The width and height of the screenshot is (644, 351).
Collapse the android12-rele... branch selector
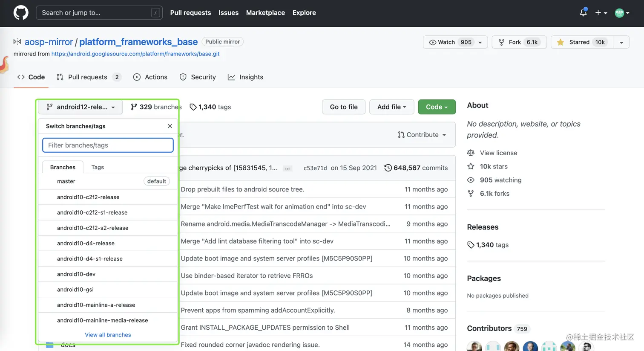pyautogui.click(x=80, y=107)
